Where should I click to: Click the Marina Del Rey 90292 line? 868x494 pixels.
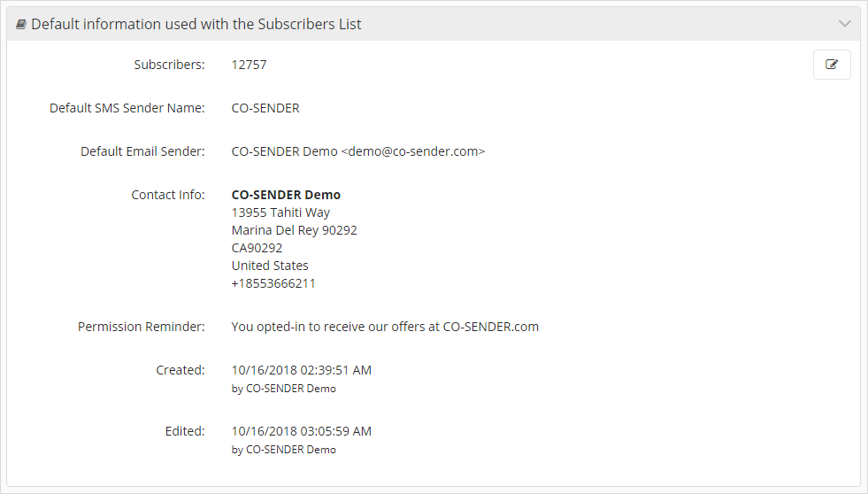coord(294,230)
